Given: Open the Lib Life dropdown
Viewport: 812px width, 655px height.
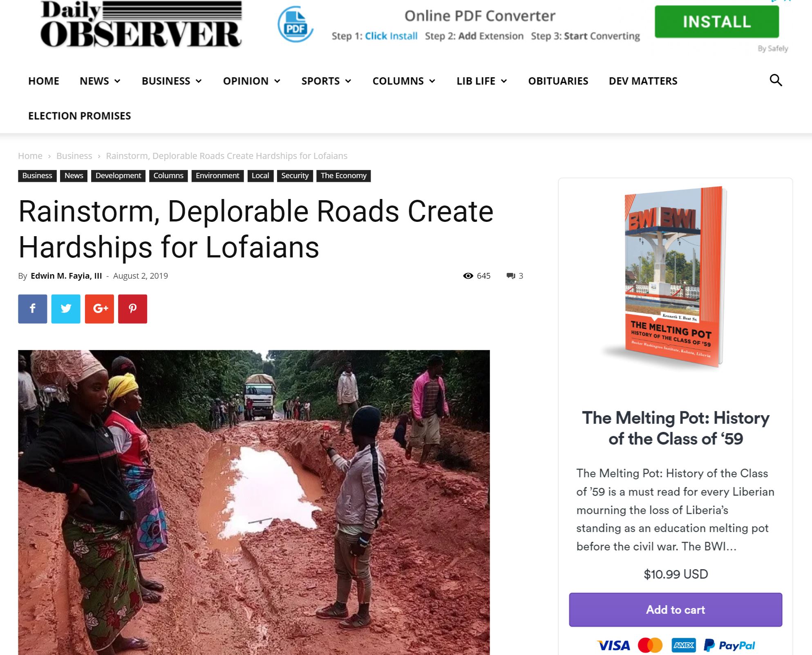Looking at the screenshot, I should [x=482, y=81].
